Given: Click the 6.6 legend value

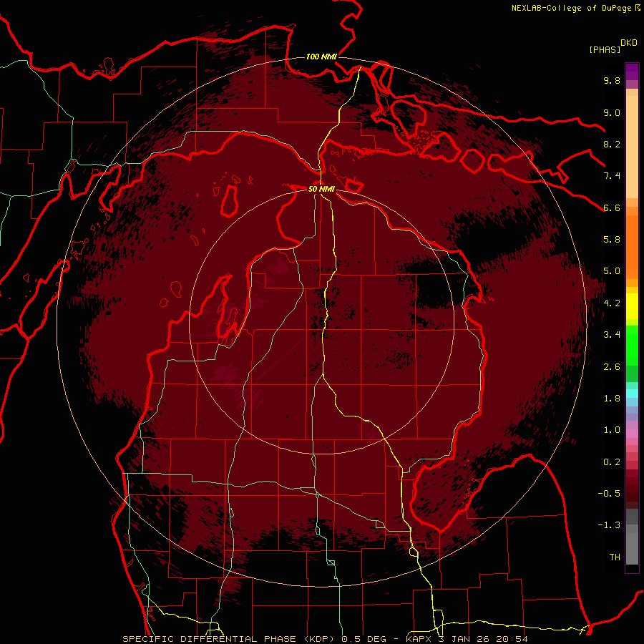Looking at the screenshot, I should (x=612, y=208).
